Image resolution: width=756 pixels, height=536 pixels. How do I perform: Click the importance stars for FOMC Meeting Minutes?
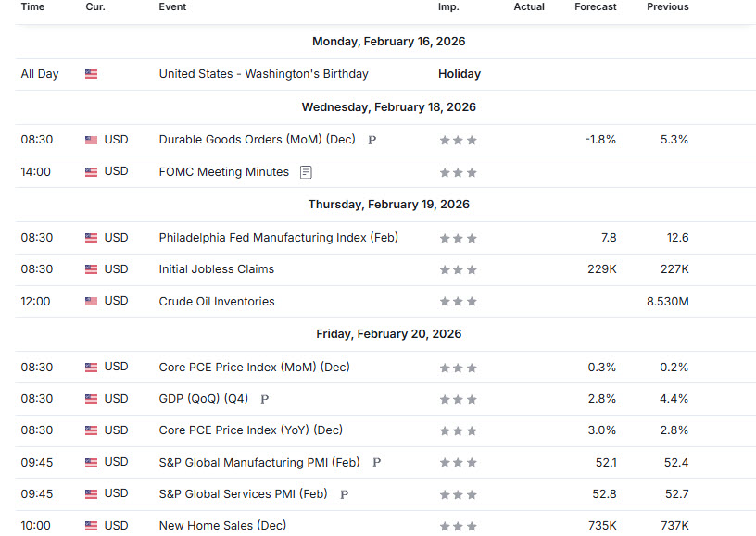point(458,172)
